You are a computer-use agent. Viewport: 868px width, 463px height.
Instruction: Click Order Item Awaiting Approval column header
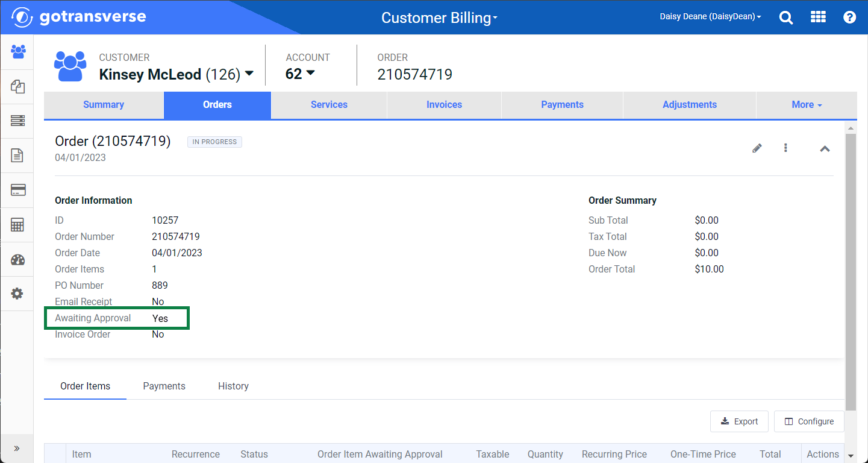tap(380, 455)
